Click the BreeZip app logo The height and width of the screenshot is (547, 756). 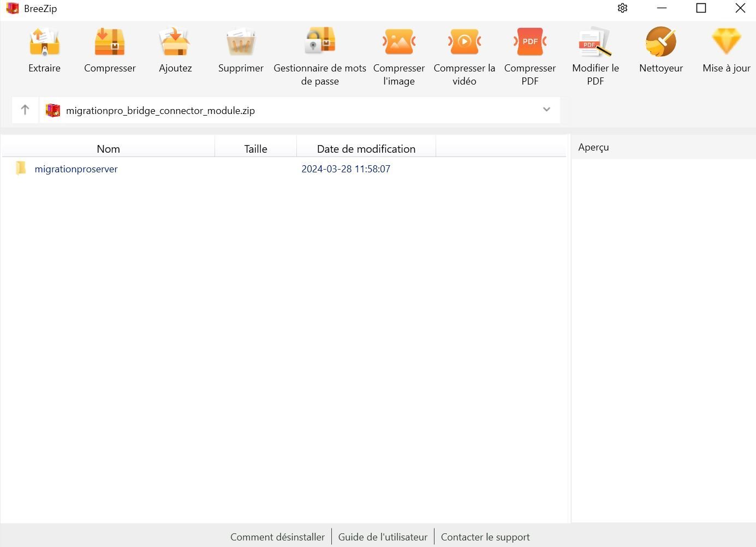[12, 8]
